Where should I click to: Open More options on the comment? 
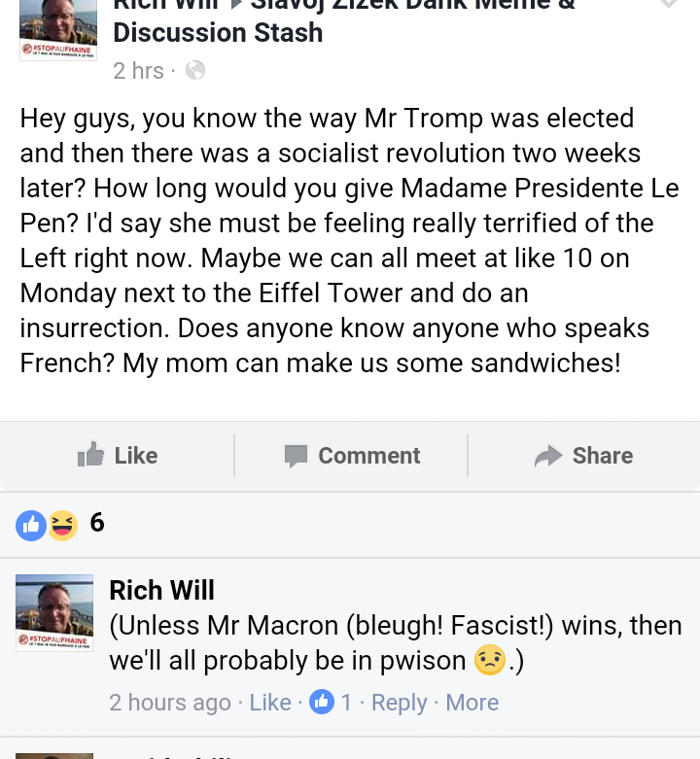pos(472,703)
